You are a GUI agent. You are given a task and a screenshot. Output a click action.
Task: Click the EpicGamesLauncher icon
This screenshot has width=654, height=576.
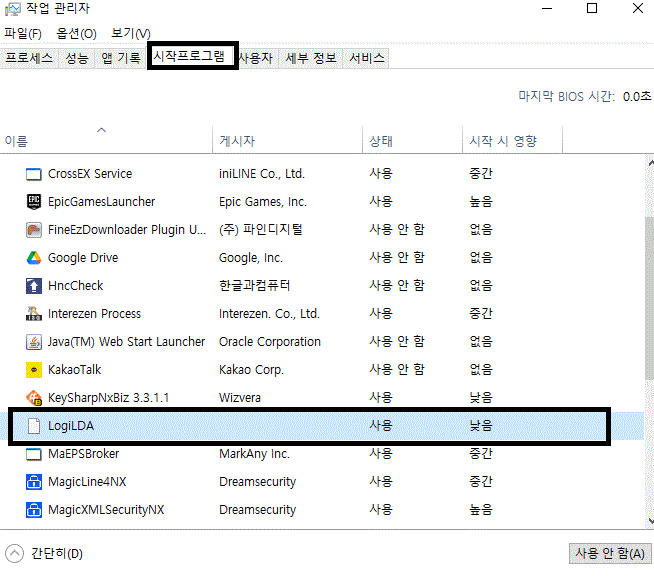pyautogui.click(x=34, y=202)
